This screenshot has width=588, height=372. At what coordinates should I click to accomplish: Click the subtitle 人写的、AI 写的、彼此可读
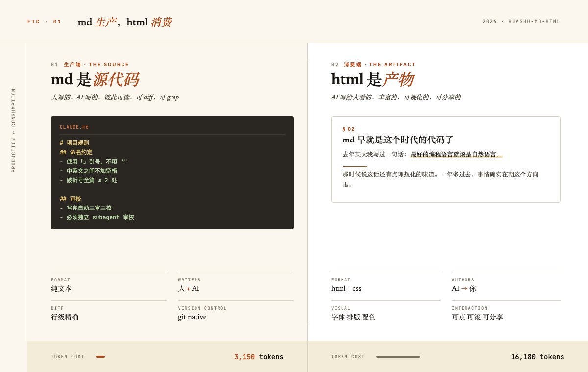(115, 97)
